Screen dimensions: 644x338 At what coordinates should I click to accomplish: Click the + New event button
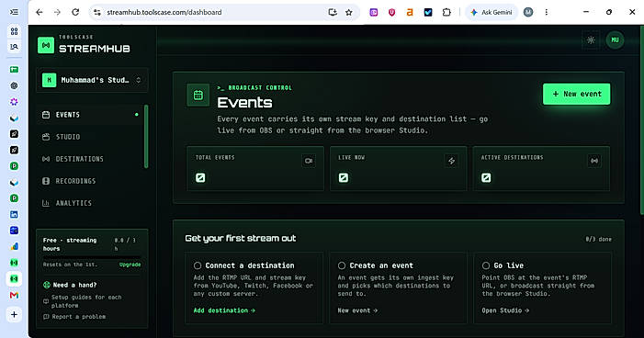(x=576, y=94)
